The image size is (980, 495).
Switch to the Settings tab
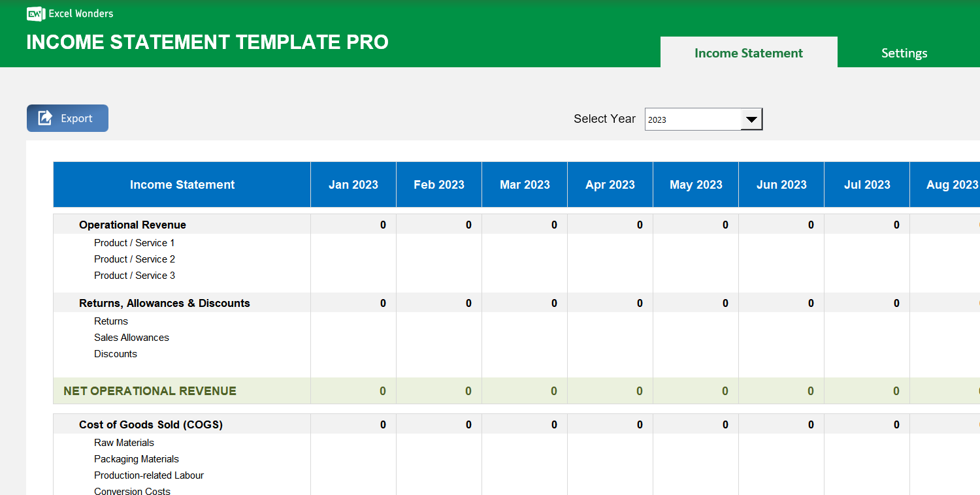pos(904,53)
